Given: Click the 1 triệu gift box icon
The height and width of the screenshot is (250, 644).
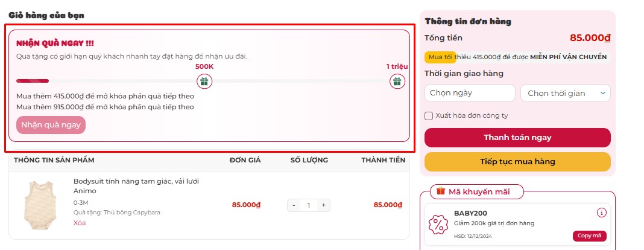Looking at the screenshot, I should (397, 82).
